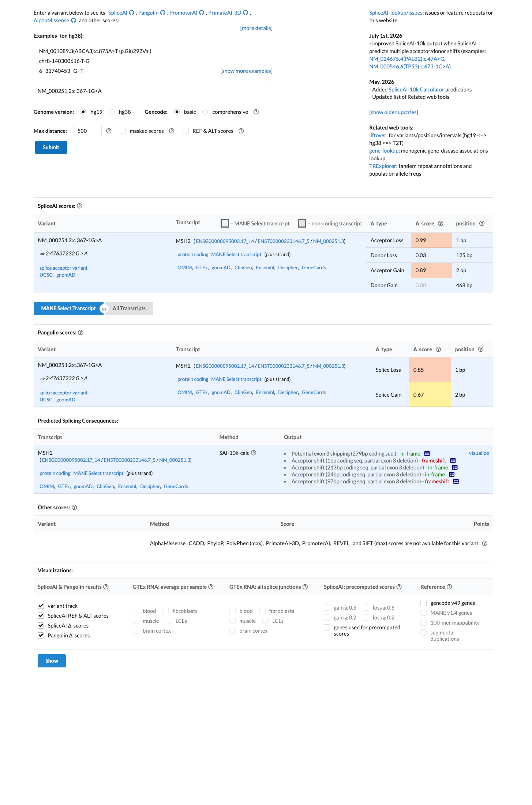This screenshot has width=532, height=805.
Task: Click help icon next to SAI-10k-calc
Action: 254,453
